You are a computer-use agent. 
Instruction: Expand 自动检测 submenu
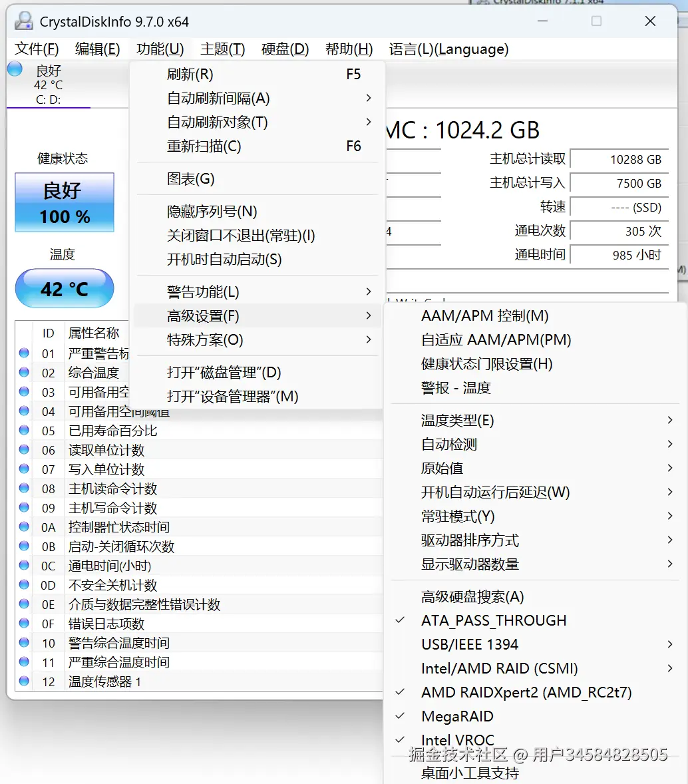534,445
